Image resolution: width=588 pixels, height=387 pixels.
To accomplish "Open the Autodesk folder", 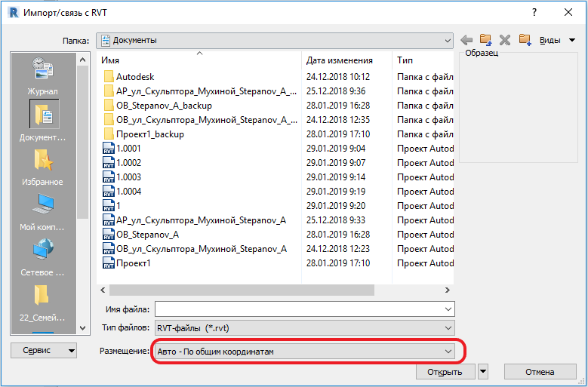I will click(134, 77).
